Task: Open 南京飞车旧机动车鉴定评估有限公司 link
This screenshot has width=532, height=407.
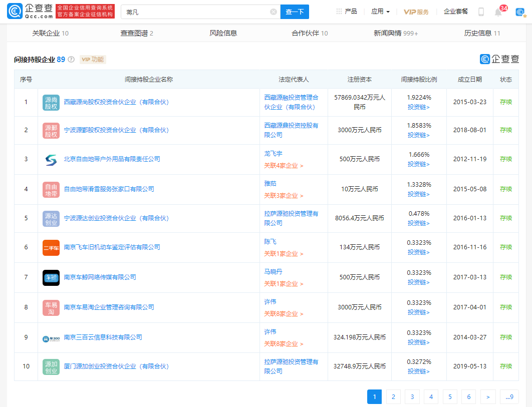Action: click(x=112, y=247)
